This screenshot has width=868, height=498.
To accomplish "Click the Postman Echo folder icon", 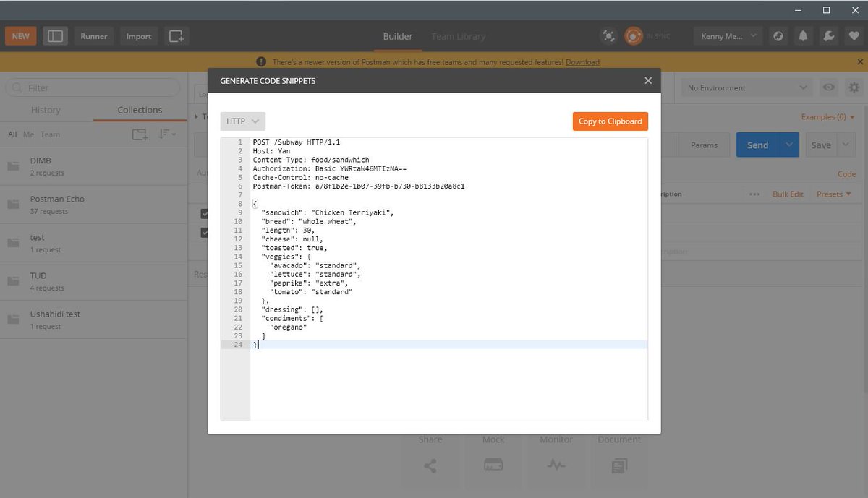I will [13, 205].
